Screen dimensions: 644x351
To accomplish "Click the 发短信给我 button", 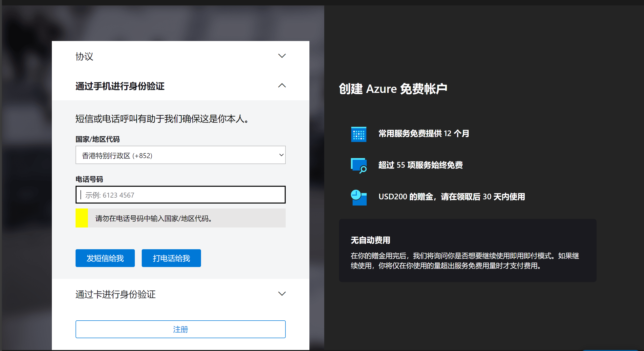I will point(105,258).
